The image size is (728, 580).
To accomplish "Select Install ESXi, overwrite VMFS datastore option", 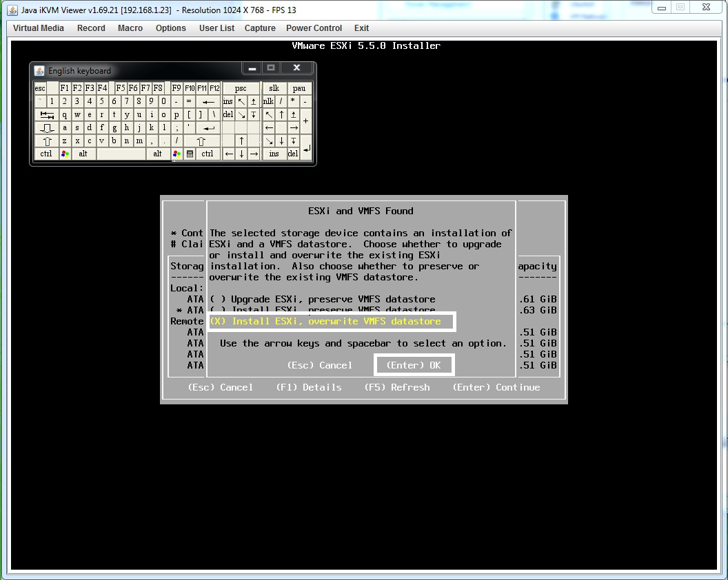I will click(325, 321).
